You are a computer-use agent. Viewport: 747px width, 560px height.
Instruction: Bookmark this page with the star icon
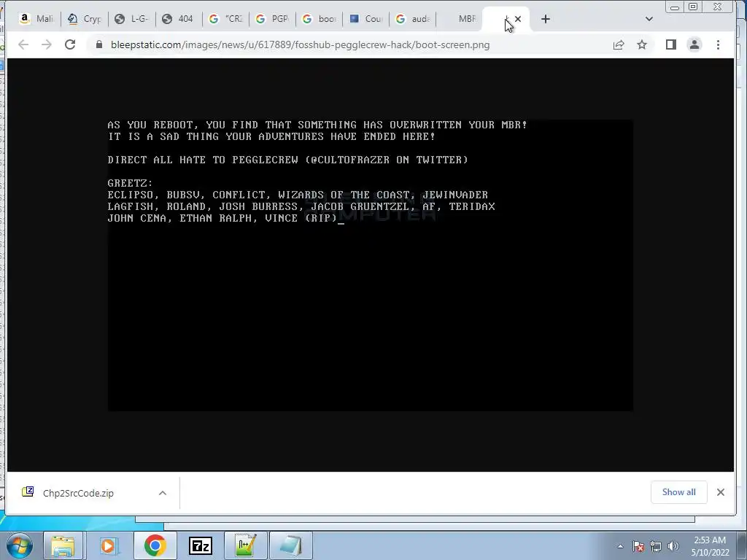(642, 44)
